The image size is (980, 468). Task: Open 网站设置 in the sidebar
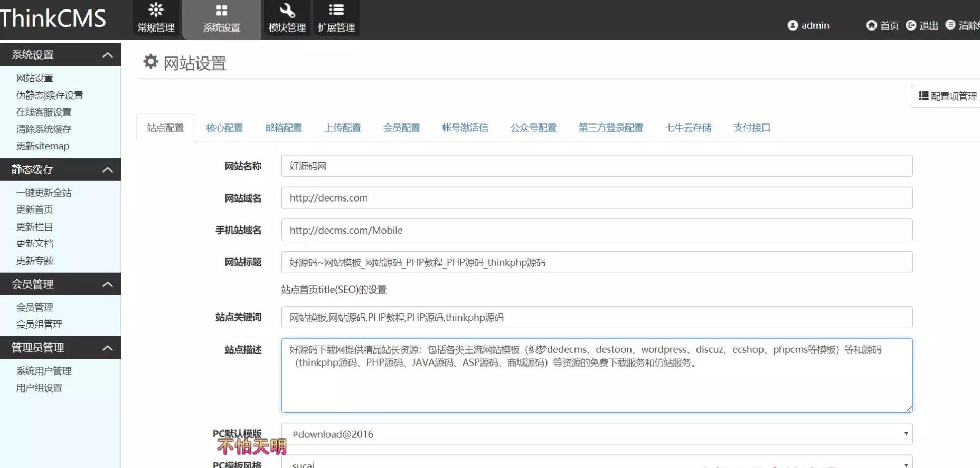coord(35,78)
